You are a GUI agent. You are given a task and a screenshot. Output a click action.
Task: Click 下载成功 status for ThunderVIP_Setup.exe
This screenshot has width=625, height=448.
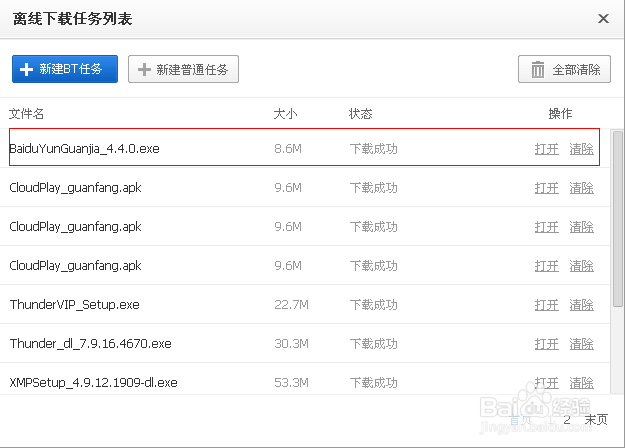(373, 305)
